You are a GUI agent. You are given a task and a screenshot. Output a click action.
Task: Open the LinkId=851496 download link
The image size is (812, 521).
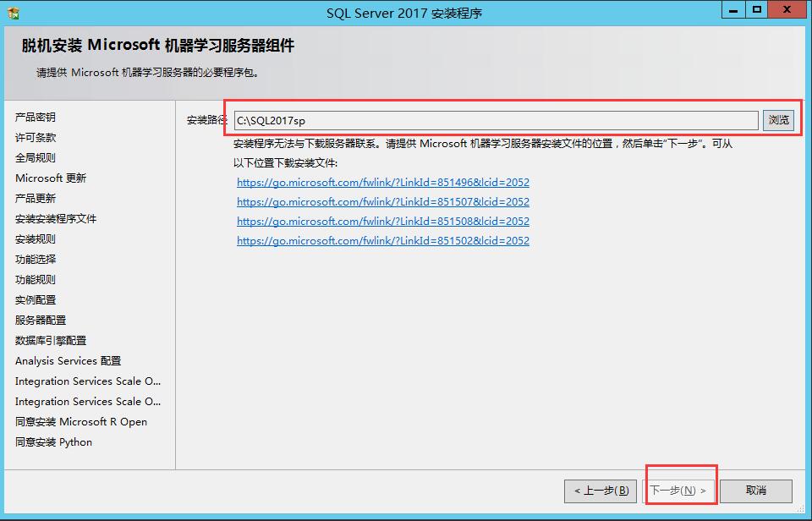[382, 182]
